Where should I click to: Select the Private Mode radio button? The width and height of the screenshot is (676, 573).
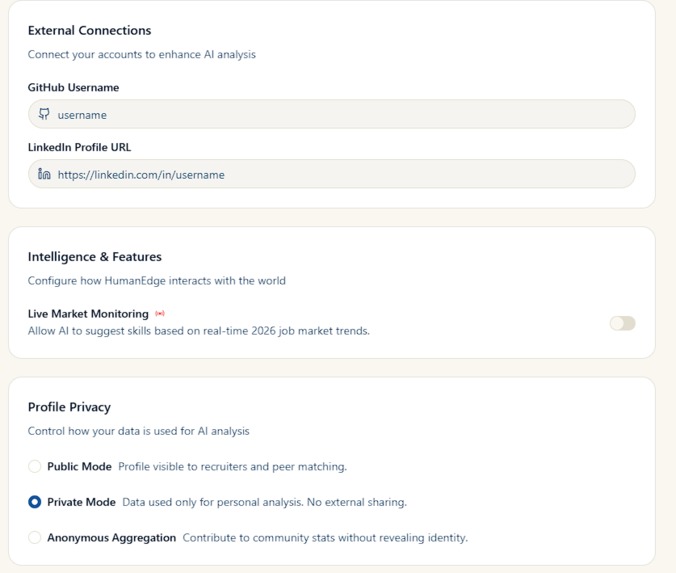click(34, 502)
